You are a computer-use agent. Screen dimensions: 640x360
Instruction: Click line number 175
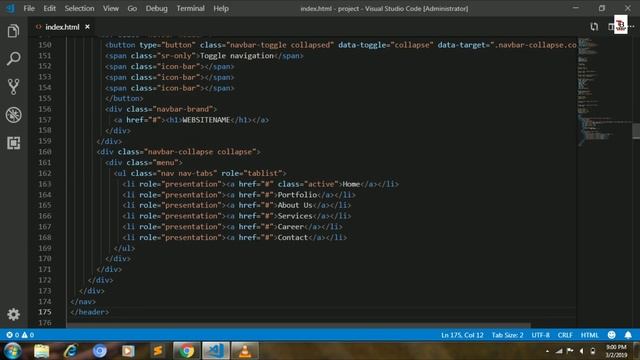point(44,312)
